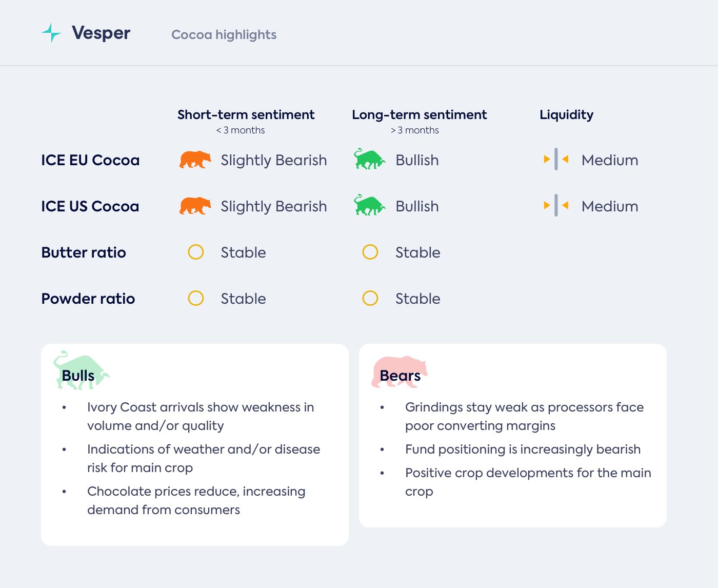Image resolution: width=718 pixels, height=588 pixels.
Task: Click the ICE EU Cocoa liquidity indicator icon
Action: click(x=556, y=160)
